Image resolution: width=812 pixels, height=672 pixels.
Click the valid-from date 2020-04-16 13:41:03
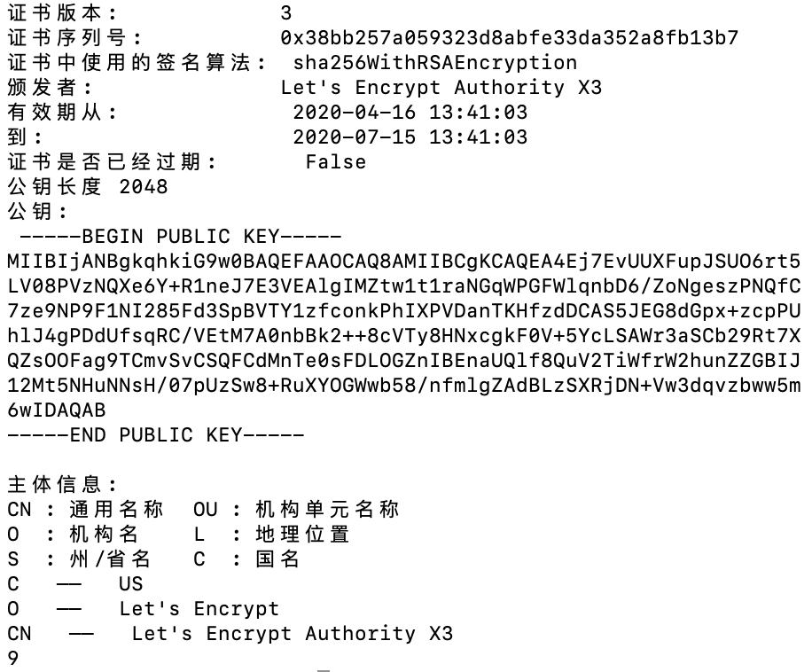(x=410, y=112)
